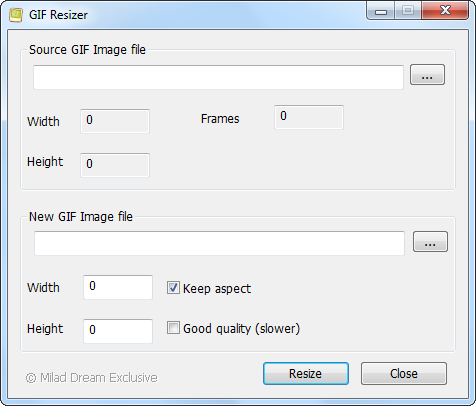Image resolution: width=476 pixels, height=406 pixels.
Task: Click the source Width read-only field
Action: 115,121
